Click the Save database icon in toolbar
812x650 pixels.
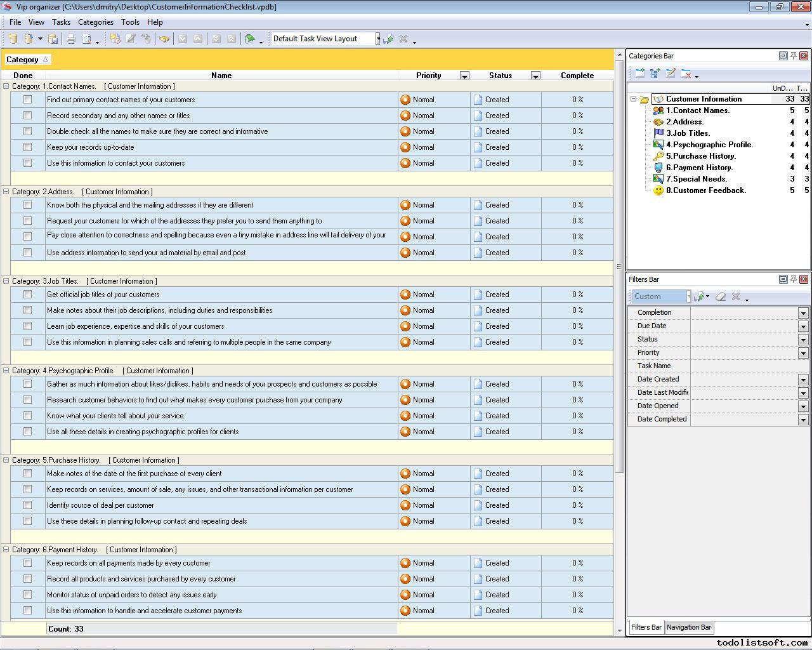(x=53, y=39)
